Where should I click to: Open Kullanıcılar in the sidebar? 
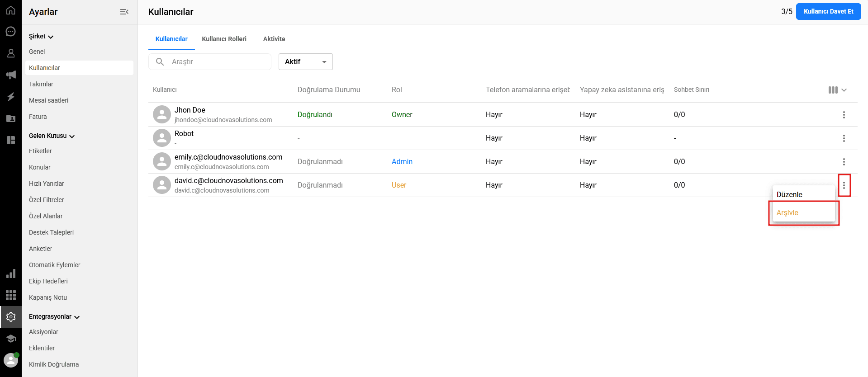coord(79,68)
